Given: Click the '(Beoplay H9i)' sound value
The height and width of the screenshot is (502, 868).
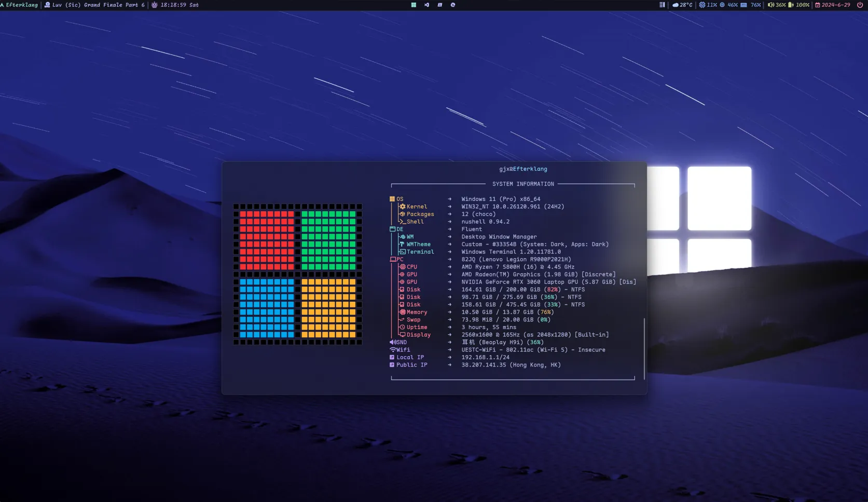Looking at the screenshot, I should coord(501,342).
